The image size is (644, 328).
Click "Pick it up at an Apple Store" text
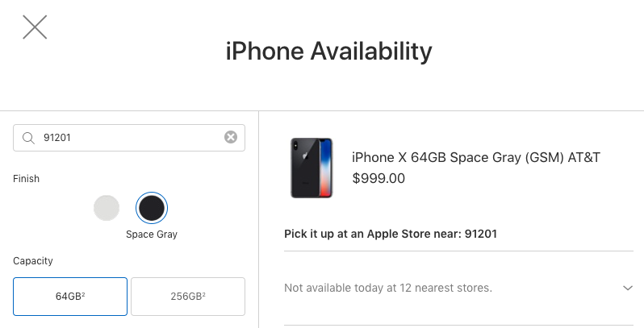(363, 235)
